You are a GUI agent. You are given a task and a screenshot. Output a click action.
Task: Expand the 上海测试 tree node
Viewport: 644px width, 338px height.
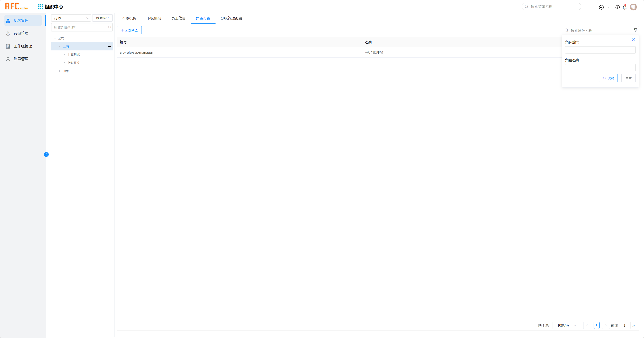click(64, 55)
